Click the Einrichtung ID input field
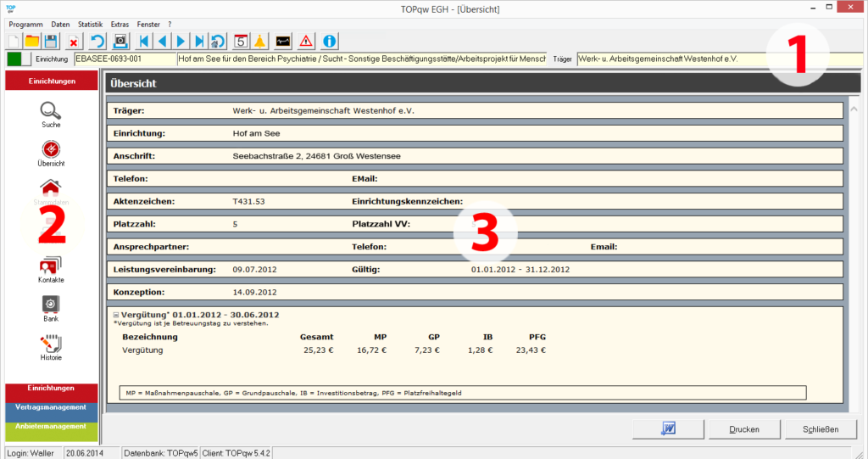Screen dimensions: 868x459 click(x=124, y=59)
